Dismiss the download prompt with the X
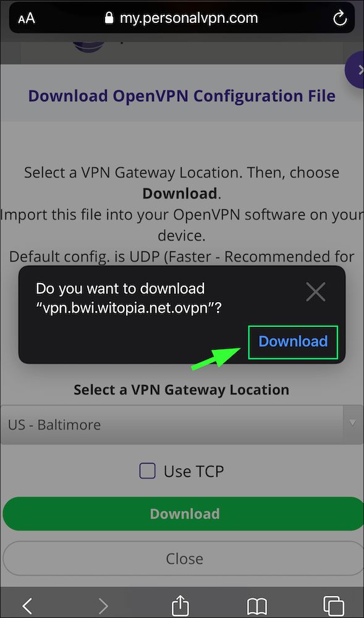This screenshot has width=364, height=618. (316, 292)
